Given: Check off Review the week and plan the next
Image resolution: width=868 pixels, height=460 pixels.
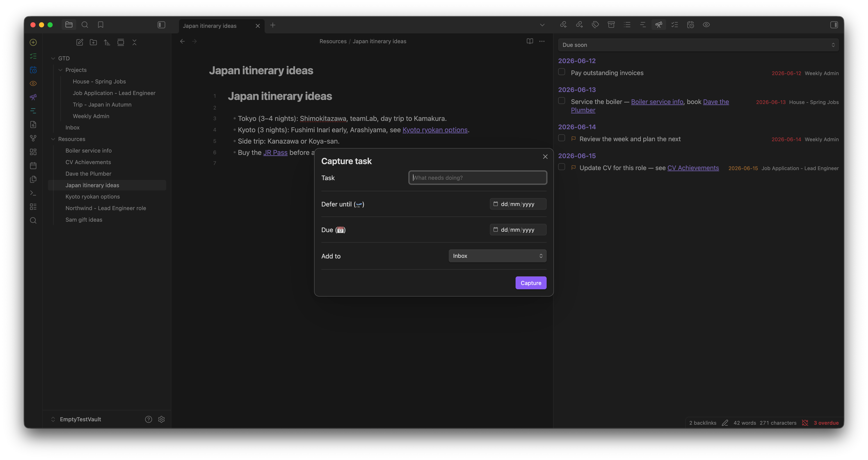Looking at the screenshot, I should click(x=561, y=138).
